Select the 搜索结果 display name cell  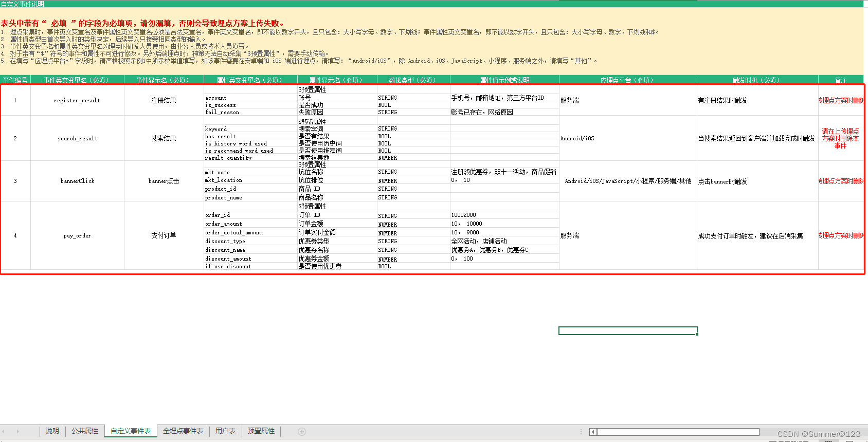click(x=164, y=138)
